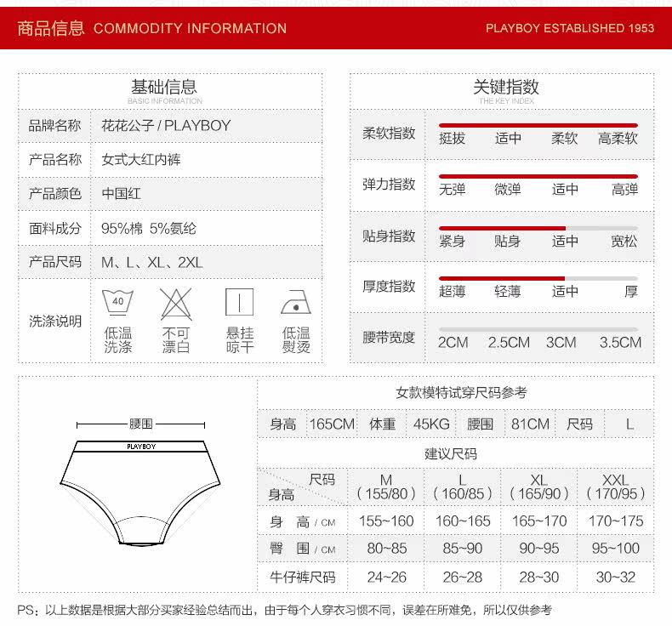Click product color value '中国红'
This screenshot has height=626, width=672.
[x=121, y=193]
